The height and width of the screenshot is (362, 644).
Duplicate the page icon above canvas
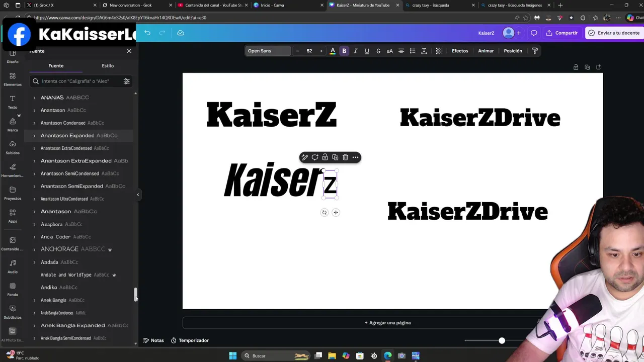click(x=587, y=67)
